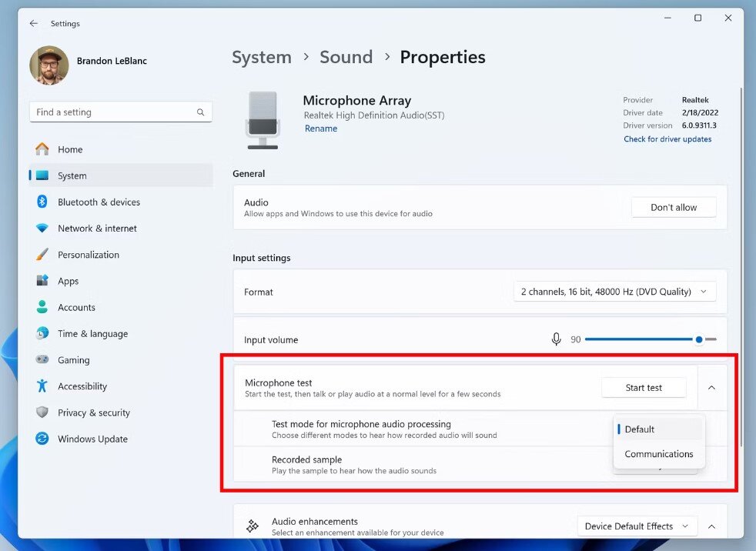
Task: Select the Communications test mode option
Action: point(658,454)
